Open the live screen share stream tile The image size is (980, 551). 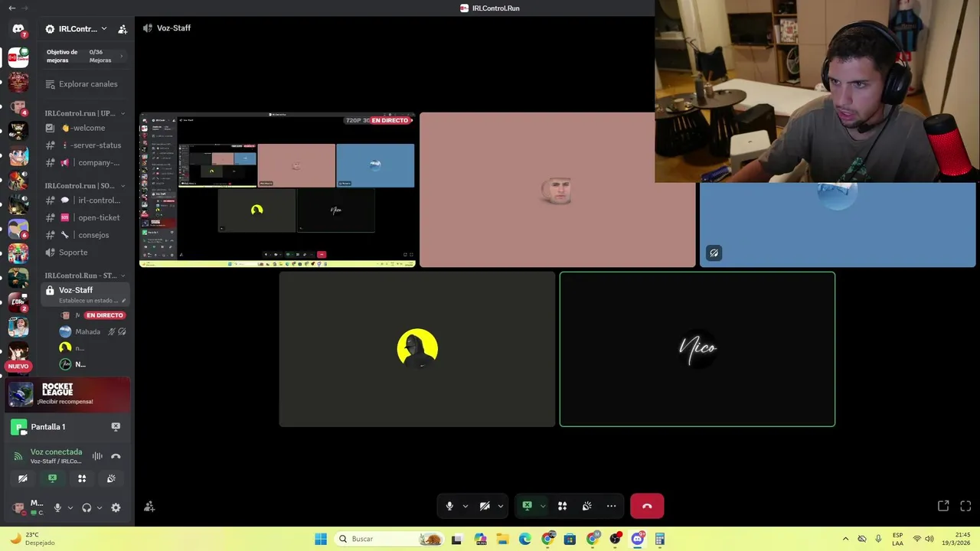click(277, 190)
